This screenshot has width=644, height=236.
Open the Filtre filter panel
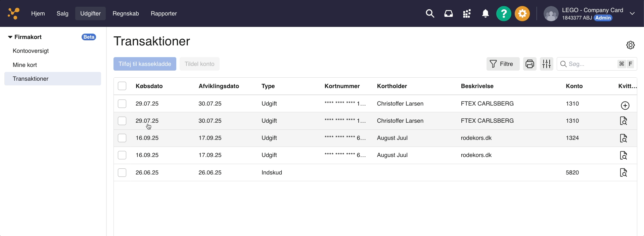[x=503, y=64]
